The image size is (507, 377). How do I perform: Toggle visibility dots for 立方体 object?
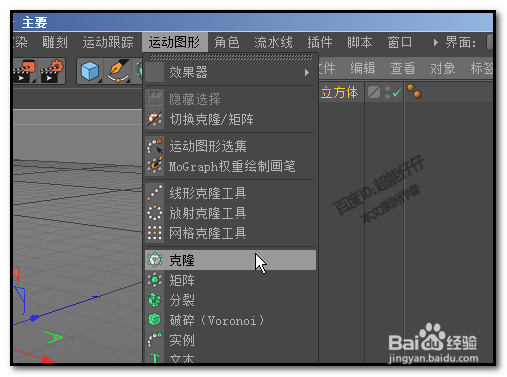pyautogui.click(x=387, y=92)
